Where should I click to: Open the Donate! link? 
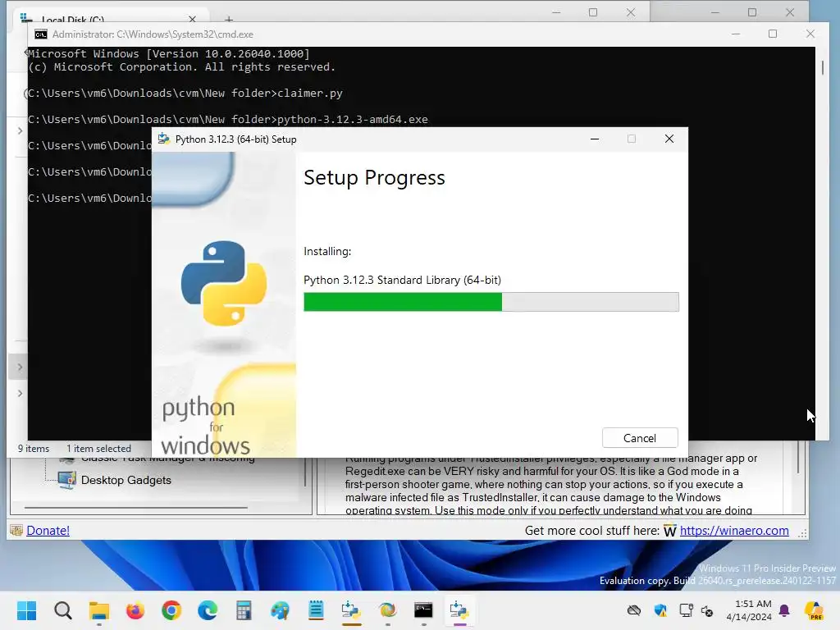[48, 531]
